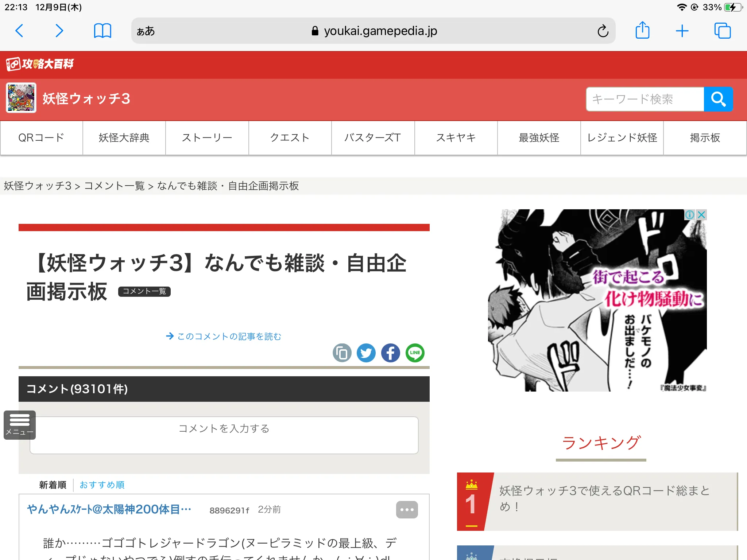This screenshot has height=560, width=747.
Task: Open the Safari share sheet icon
Action: coord(642,30)
